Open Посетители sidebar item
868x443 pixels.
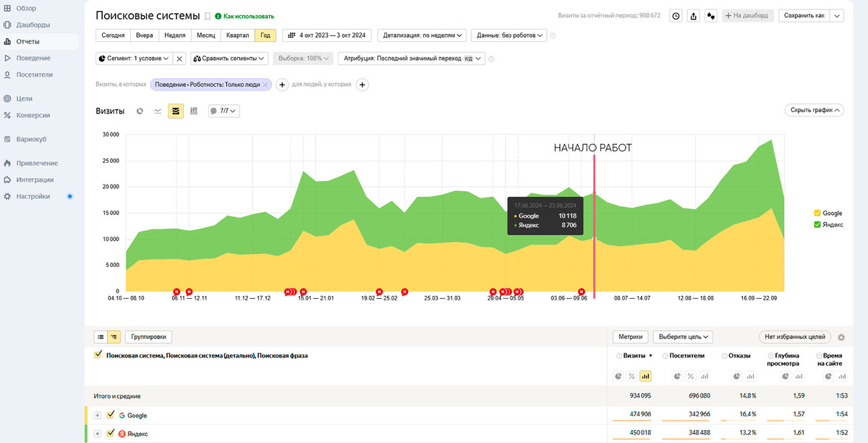click(x=35, y=75)
